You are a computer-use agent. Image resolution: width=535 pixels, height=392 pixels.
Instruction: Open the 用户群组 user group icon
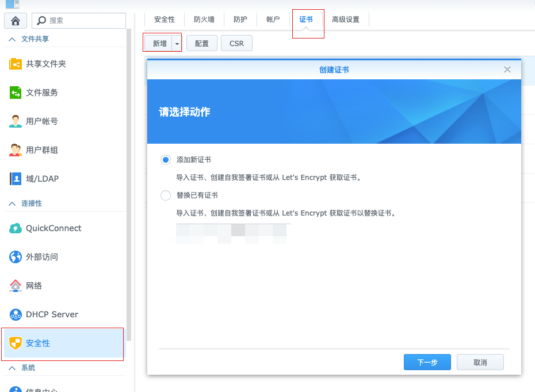click(x=16, y=150)
